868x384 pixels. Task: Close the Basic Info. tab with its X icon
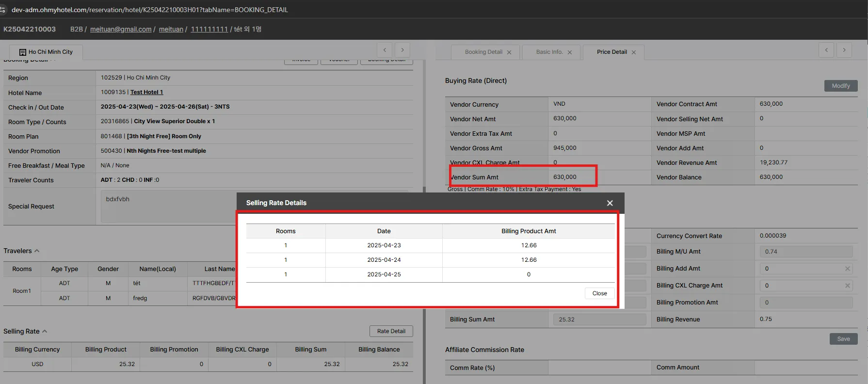570,52
